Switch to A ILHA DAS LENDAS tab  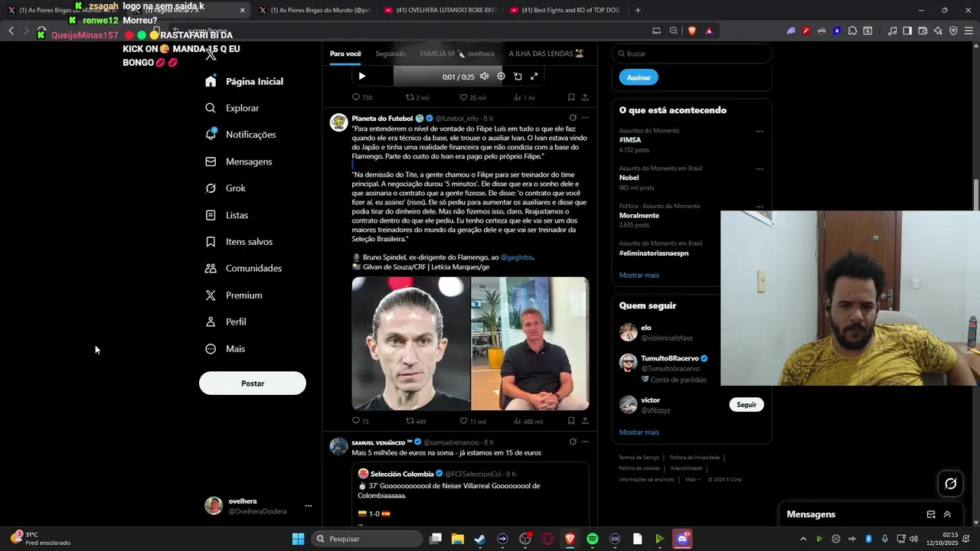coord(547,54)
